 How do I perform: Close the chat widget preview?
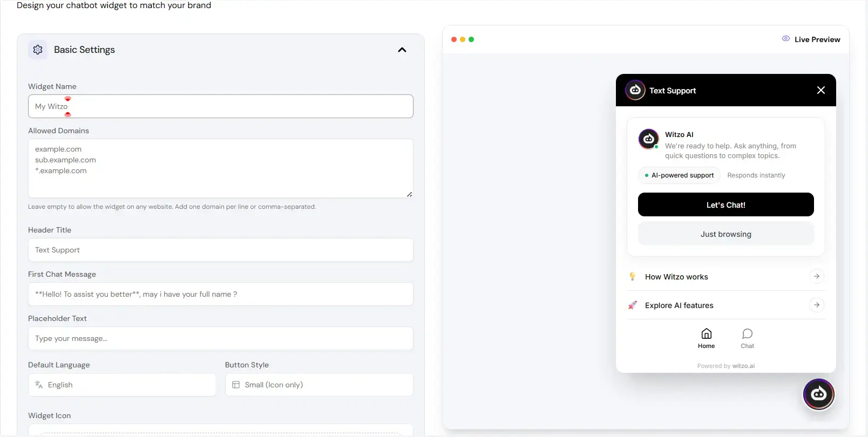[x=820, y=90]
